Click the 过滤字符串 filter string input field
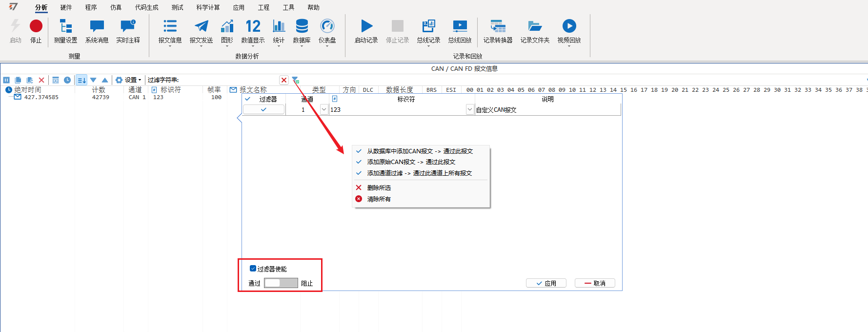Viewport: 868px width, 332px height. (x=229, y=80)
